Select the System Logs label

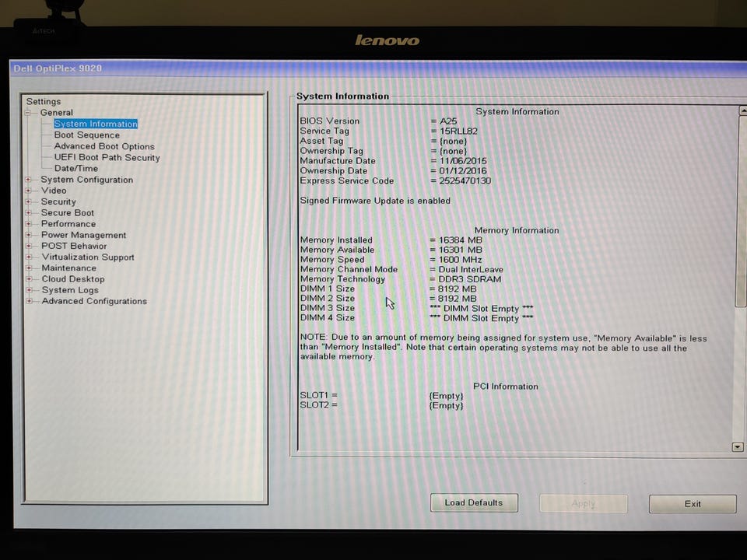tap(70, 290)
